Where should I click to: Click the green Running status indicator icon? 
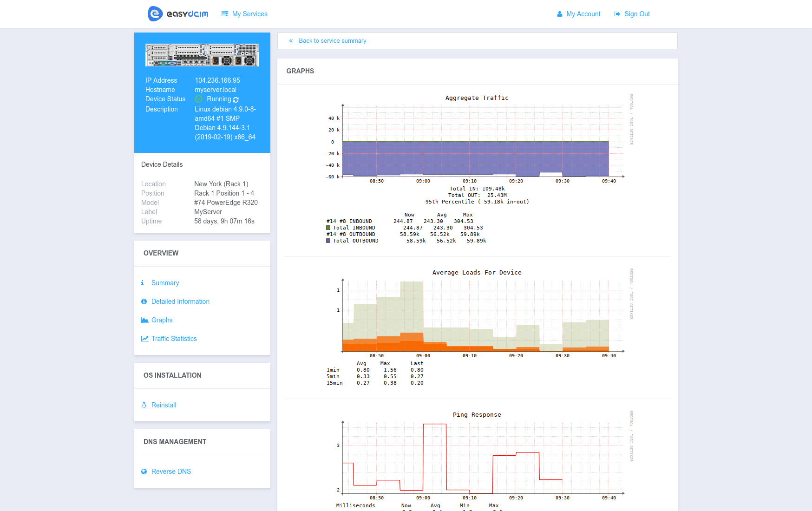point(198,99)
